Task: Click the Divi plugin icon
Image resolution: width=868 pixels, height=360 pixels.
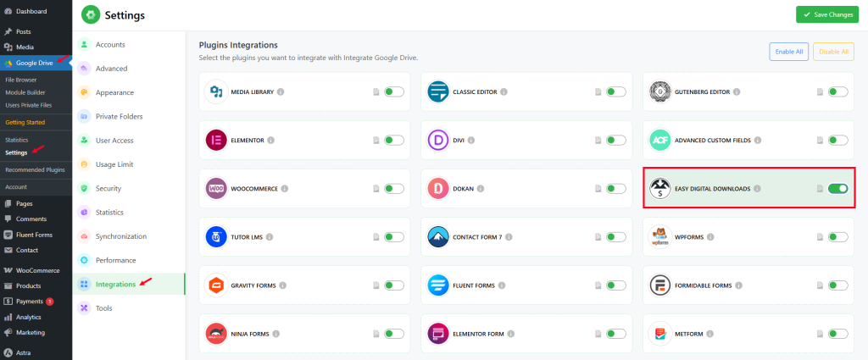Action: 438,141
